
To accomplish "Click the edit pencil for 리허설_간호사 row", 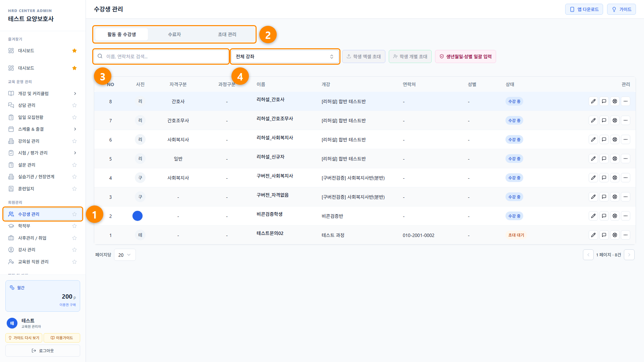I will [x=593, y=101].
